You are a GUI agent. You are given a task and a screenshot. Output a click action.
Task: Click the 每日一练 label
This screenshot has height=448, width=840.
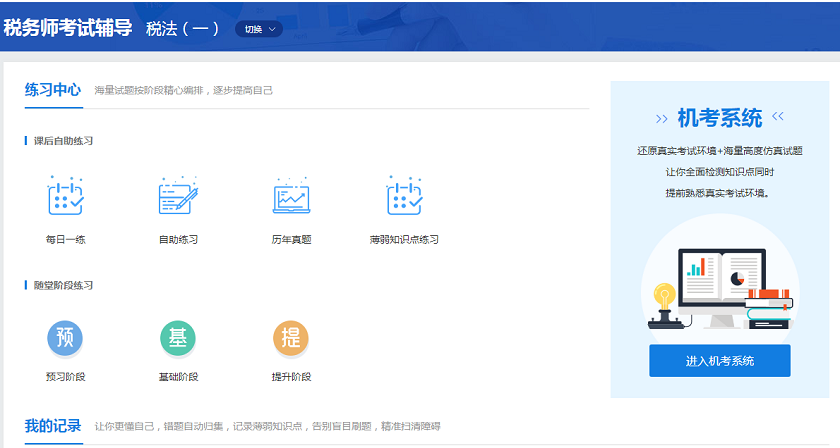[x=65, y=240]
